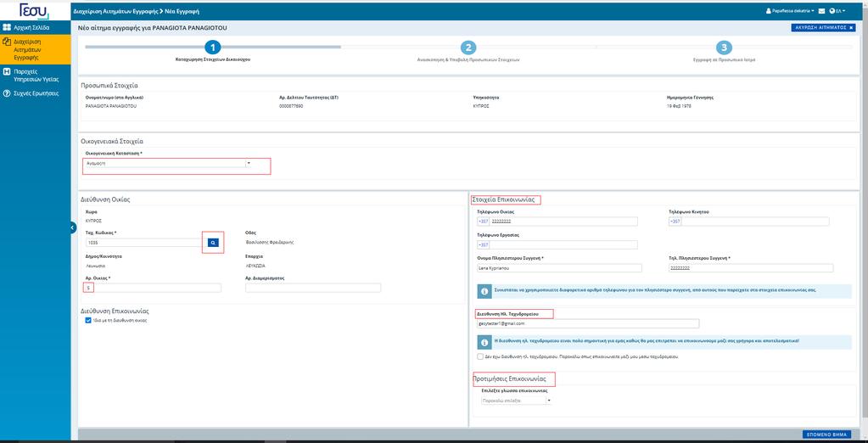Click the Διεύθυνση Ηλ. Ταχυδρομείου email field
This screenshot has height=443, width=868.
point(588,323)
